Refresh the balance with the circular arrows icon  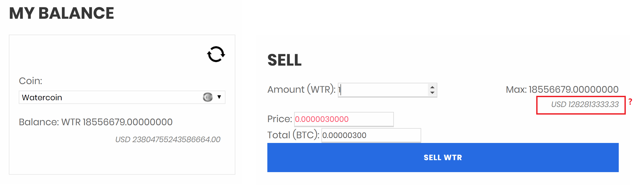pyautogui.click(x=216, y=54)
